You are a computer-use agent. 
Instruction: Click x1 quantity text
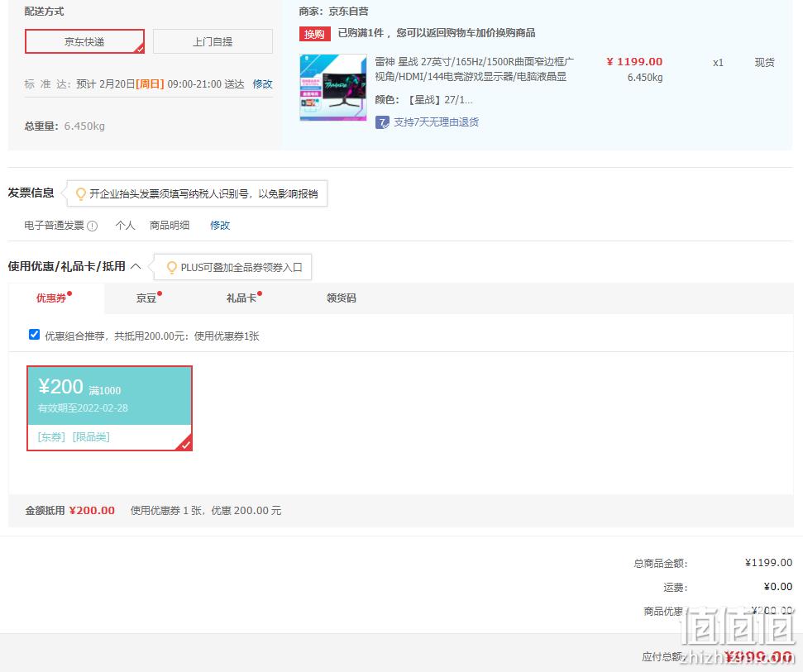tap(718, 63)
